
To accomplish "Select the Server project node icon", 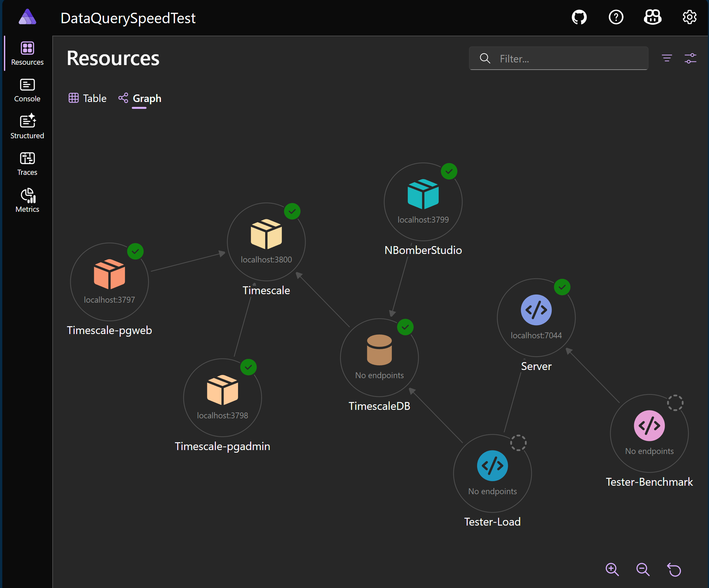I will coord(536,310).
